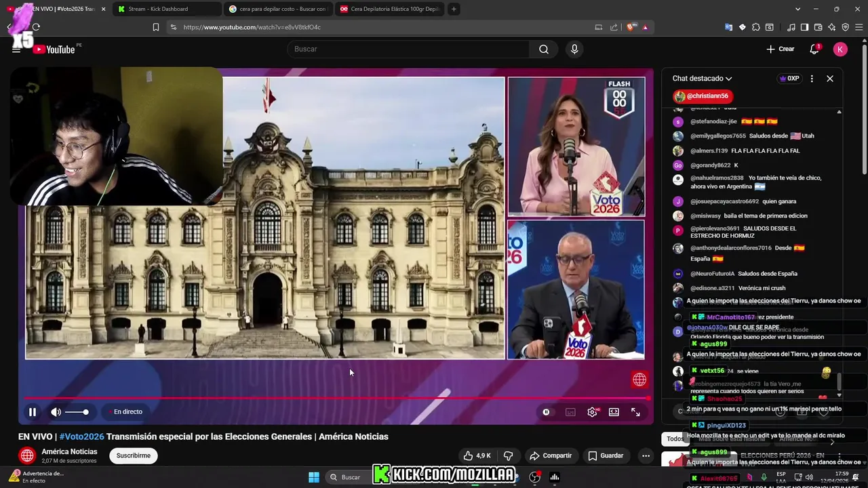This screenshot has width=868, height=488.
Task: Mute the video volume speaker icon
Action: [56, 411]
